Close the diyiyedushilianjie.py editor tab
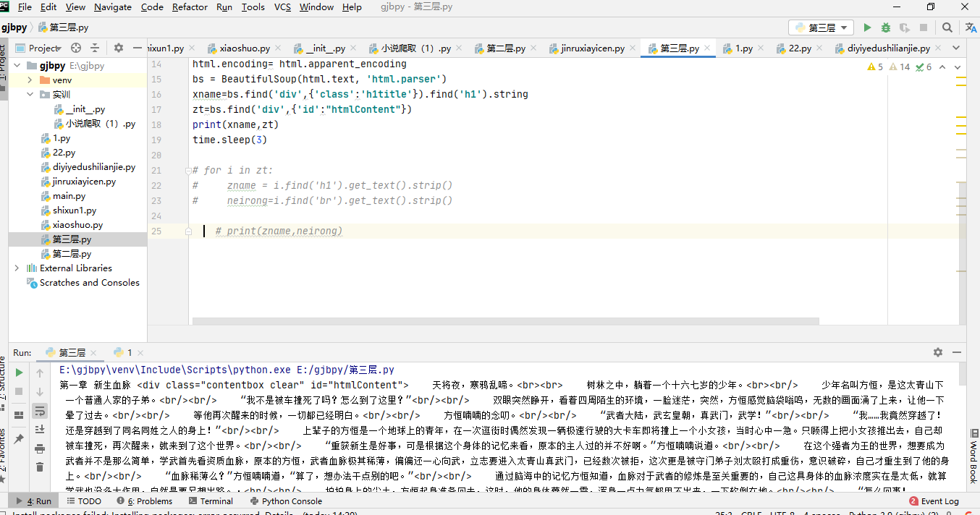Screen dimensions: 980x515 click(939, 48)
